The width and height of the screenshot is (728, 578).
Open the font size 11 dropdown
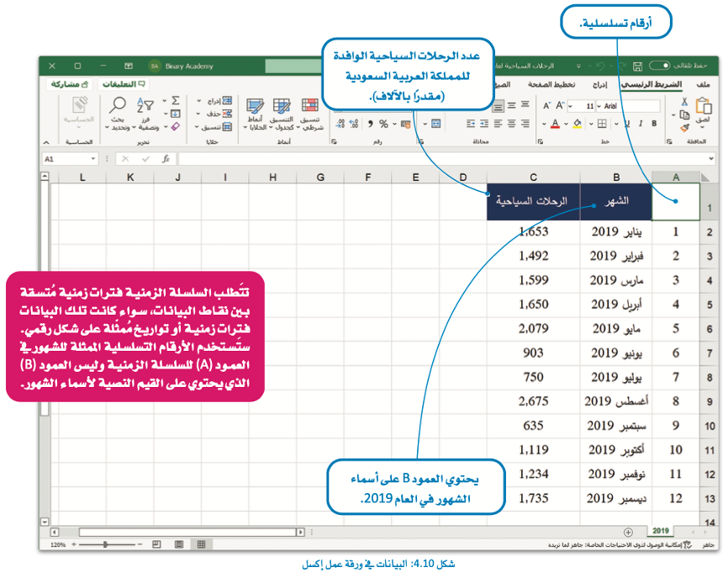(570, 106)
